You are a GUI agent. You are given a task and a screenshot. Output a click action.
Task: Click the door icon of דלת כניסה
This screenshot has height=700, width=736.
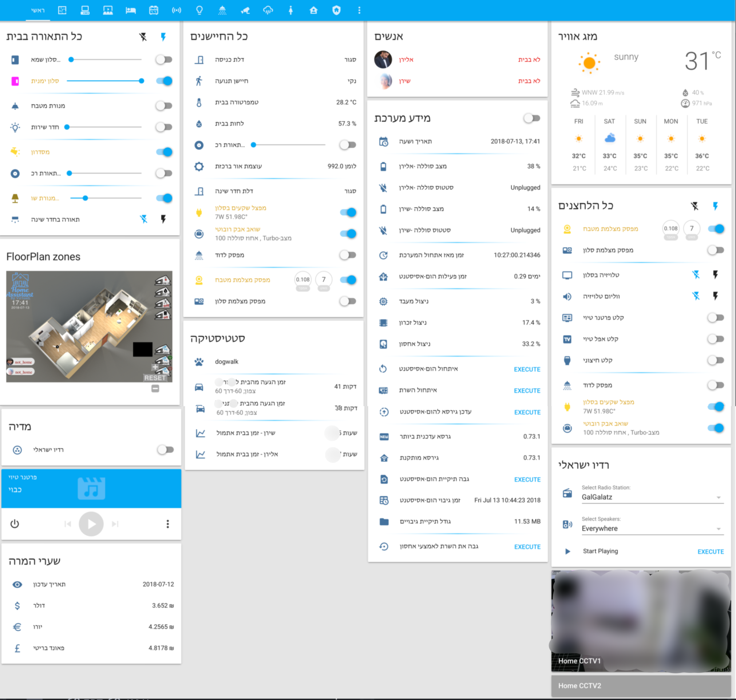[199, 59]
